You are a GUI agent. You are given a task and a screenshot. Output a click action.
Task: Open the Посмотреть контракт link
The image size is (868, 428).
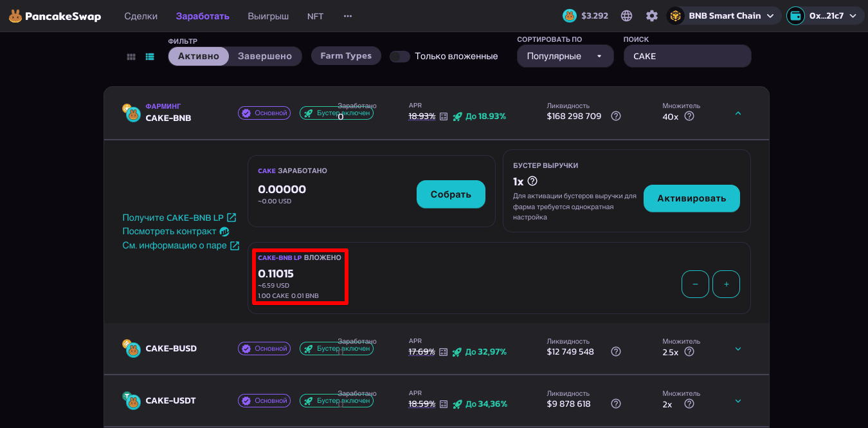(x=176, y=232)
